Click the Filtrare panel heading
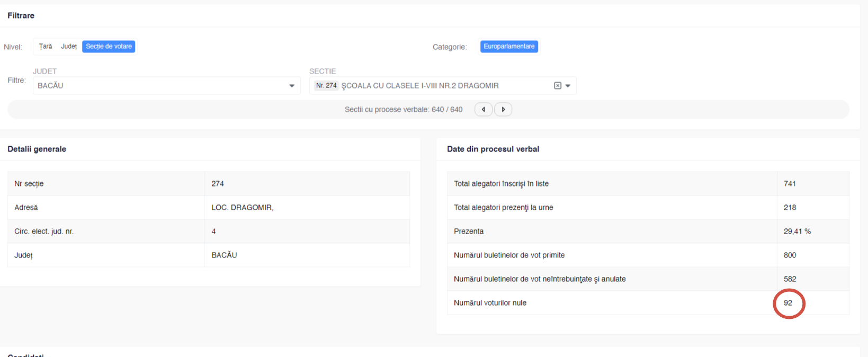Image resolution: width=868 pixels, height=357 pixels. [21, 16]
